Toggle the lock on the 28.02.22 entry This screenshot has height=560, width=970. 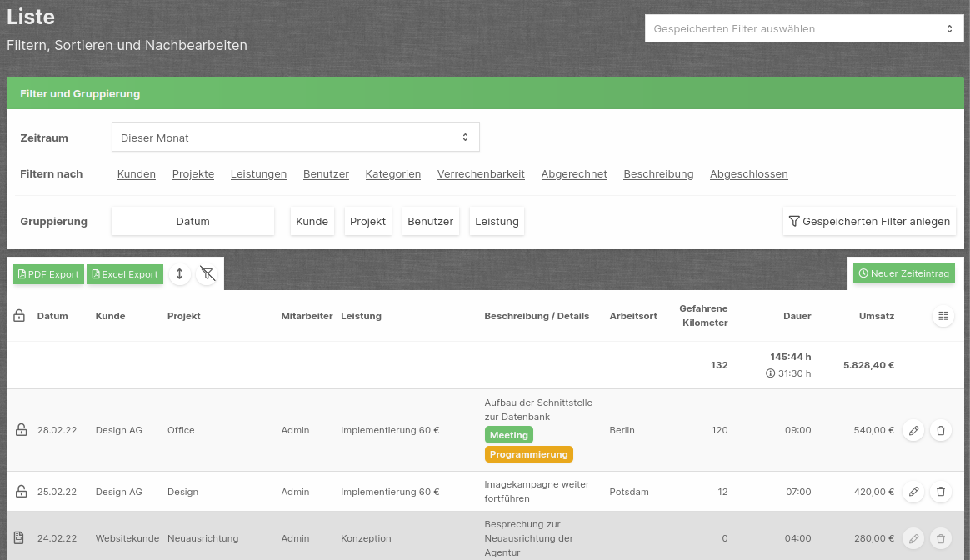22,430
